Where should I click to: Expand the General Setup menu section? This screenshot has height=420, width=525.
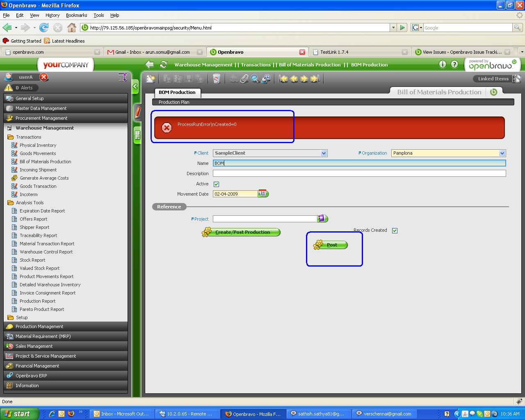click(x=66, y=98)
